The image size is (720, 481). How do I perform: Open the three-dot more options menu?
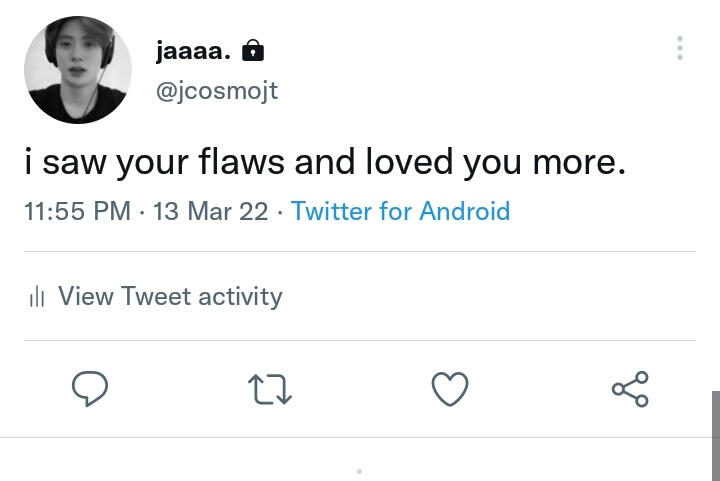click(x=680, y=48)
